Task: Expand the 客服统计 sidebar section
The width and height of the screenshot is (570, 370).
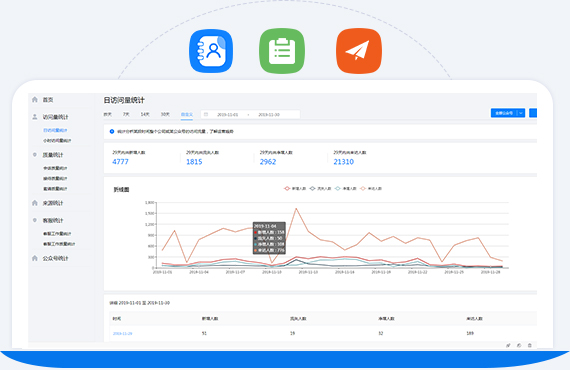Action: pyautogui.click(x=53, y=220)
